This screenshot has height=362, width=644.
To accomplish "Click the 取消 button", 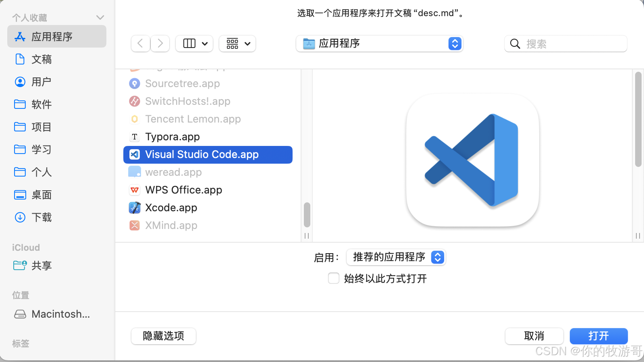I will point(534,336).
